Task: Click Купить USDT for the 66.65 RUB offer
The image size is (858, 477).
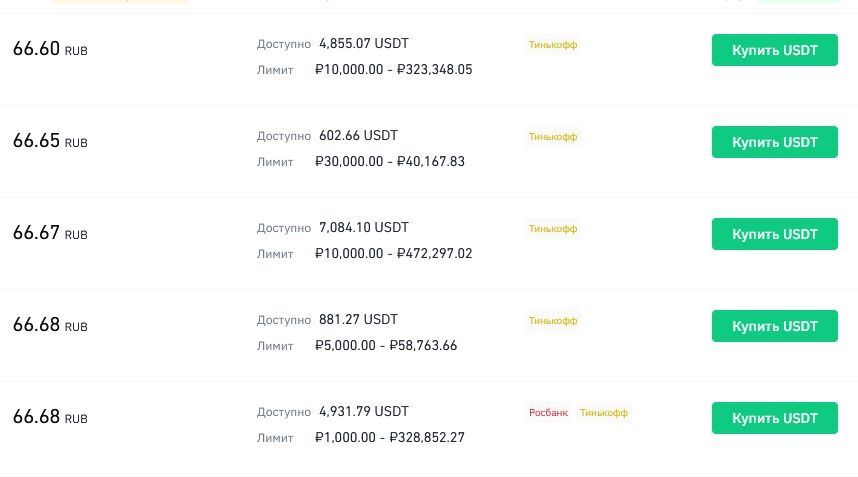Action: click(774, 142)
